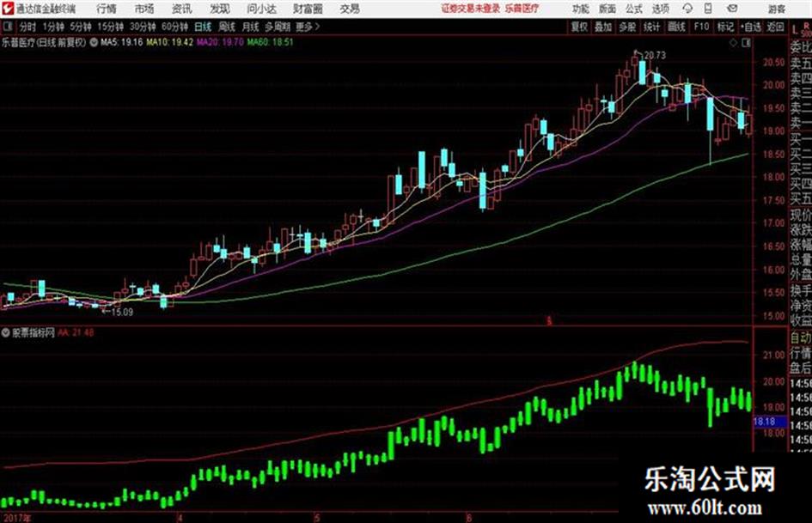
Task: Select the 多周期 multi-period tab
Action: [x=278, y=27]
